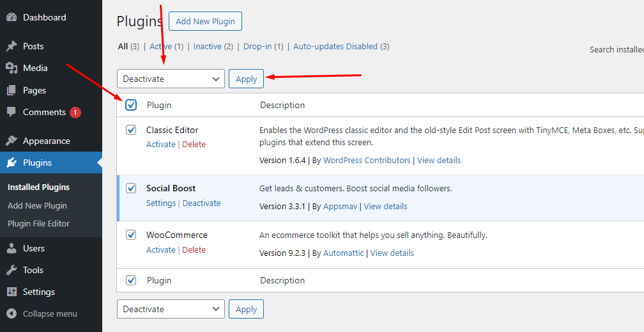Sort by Plugin column header

[x=159, y=105]
